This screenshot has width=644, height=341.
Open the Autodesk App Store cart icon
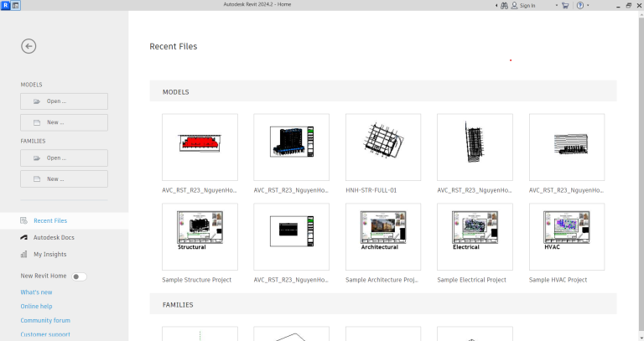pos(565,5)
